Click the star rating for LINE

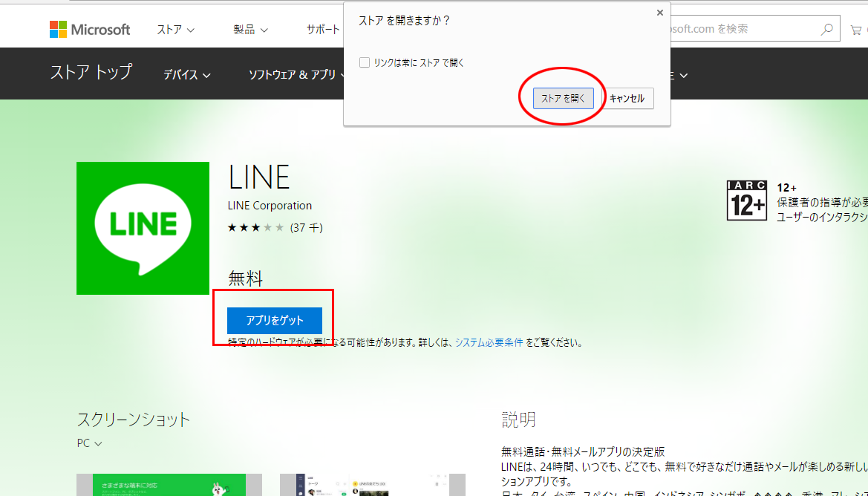[255, 227]
